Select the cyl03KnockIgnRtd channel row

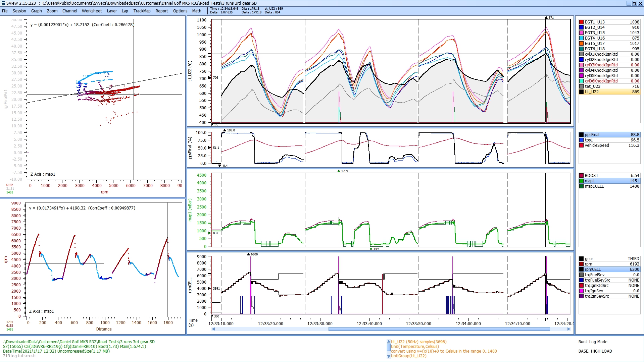609,65
